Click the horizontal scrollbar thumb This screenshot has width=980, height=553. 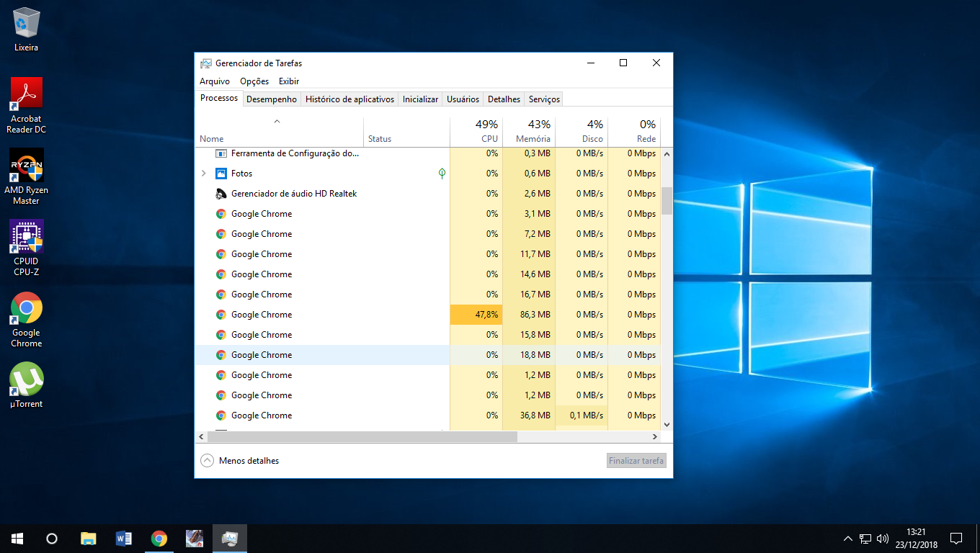(x=362, y=436)
